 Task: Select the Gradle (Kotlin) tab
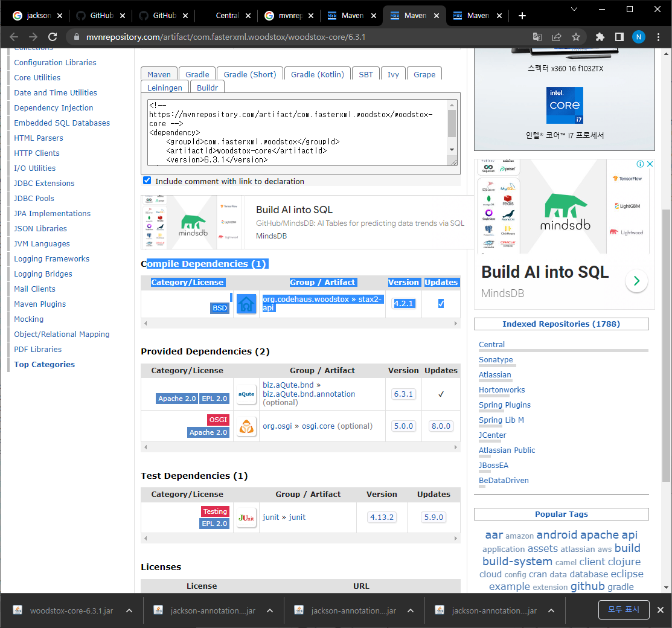point(318,74)
